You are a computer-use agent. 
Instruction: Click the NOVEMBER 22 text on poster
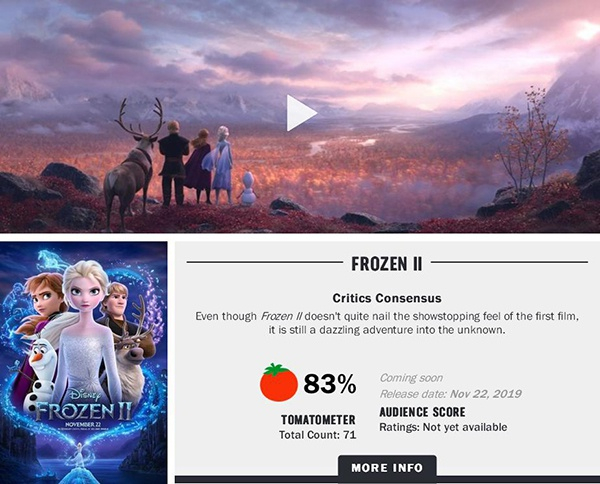tap(83, 425)
